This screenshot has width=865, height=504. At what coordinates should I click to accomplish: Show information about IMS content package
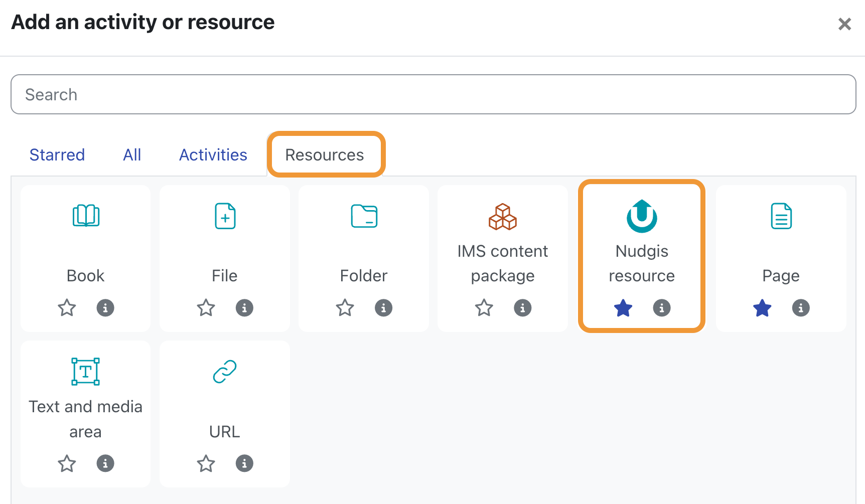coord(522,307)
